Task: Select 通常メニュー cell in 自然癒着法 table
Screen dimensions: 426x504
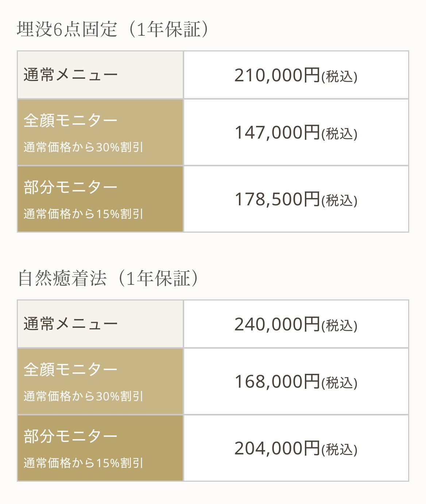Action: [x=71, y=324]
